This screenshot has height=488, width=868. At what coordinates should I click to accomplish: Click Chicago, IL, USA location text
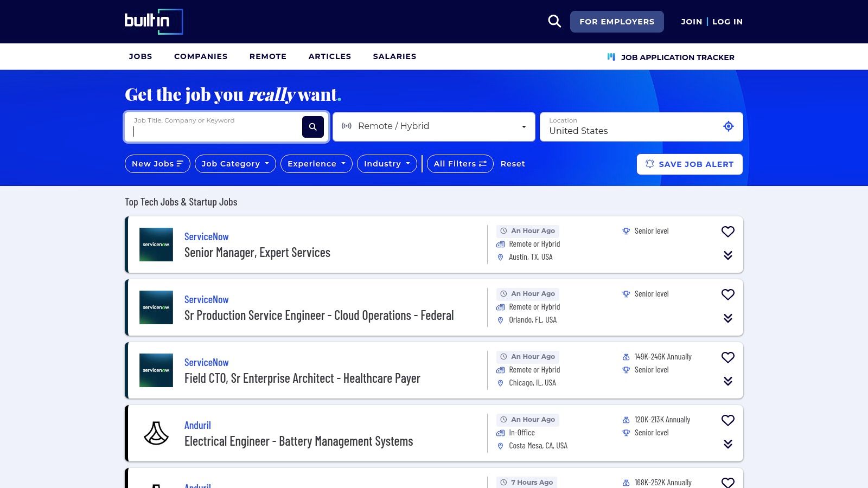click(x=532, y=383)
